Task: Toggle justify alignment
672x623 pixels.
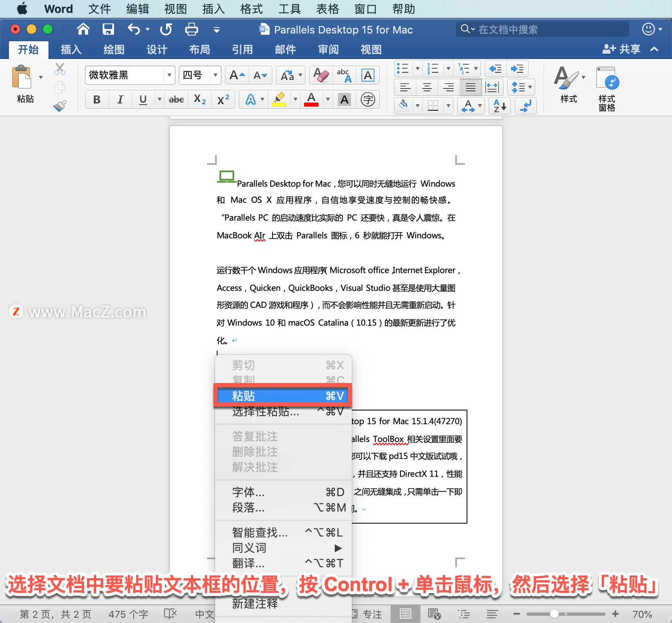Action: pos(470,87)
